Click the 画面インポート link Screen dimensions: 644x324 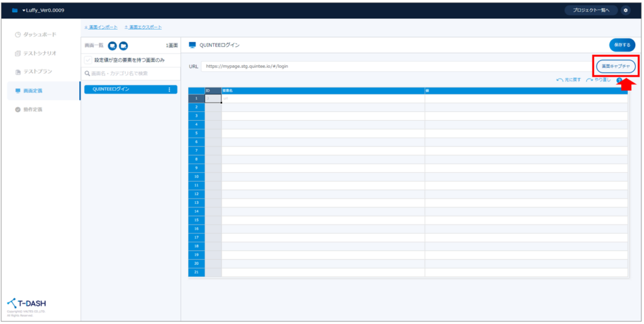pyautogui.click(x=101, y=27)
